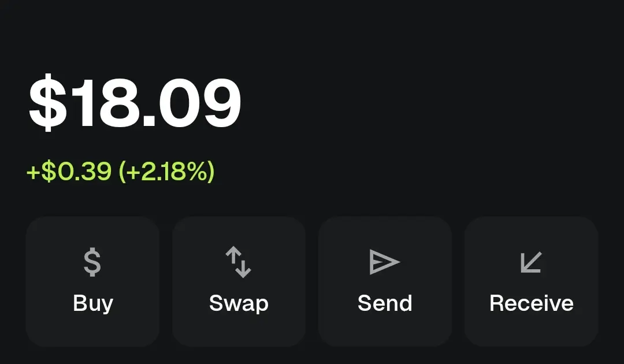The height and width of the screenshot is (364, 624).
Task: Click the large wallet balance figure
Action: [x=135, y=103]
